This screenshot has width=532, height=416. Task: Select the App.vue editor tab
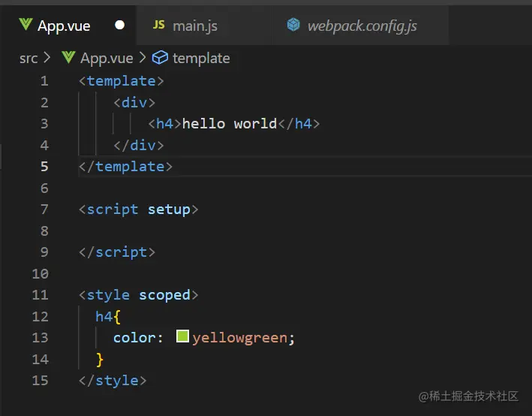point(63,26)
